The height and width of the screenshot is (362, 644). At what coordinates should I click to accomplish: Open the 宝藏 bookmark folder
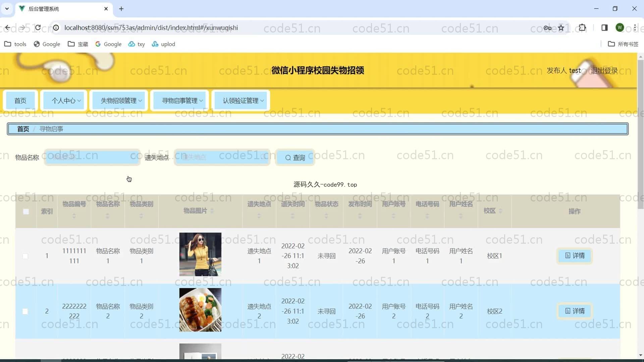[x=78, y=44]
